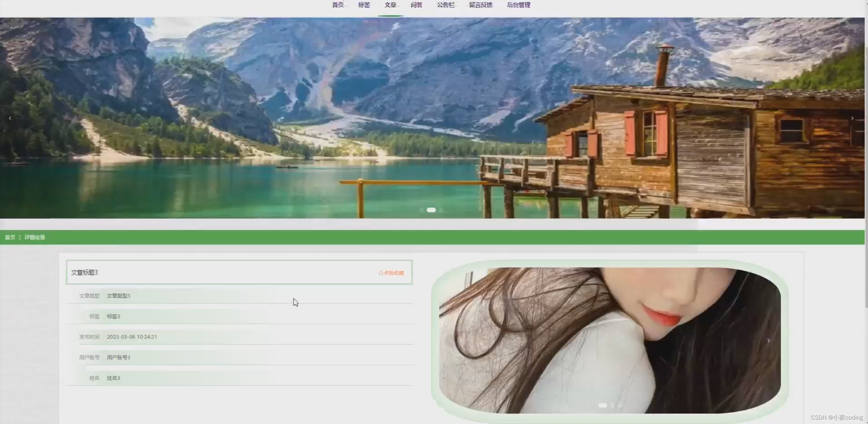Screen dimensions: 868x424
Task: Click banner carousel next arrow
Action: [x=852, y=118]
